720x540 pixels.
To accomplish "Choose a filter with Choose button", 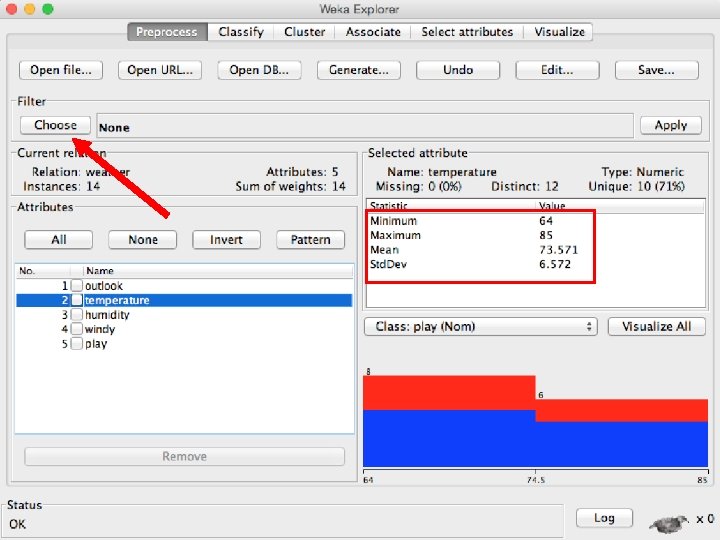I will point(55,125).
